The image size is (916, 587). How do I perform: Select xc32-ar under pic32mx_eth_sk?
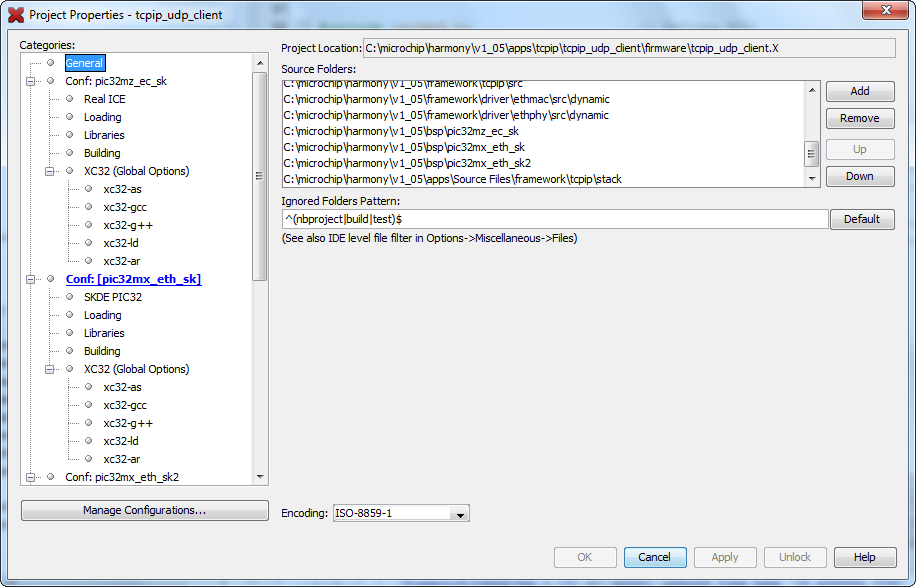122,459
